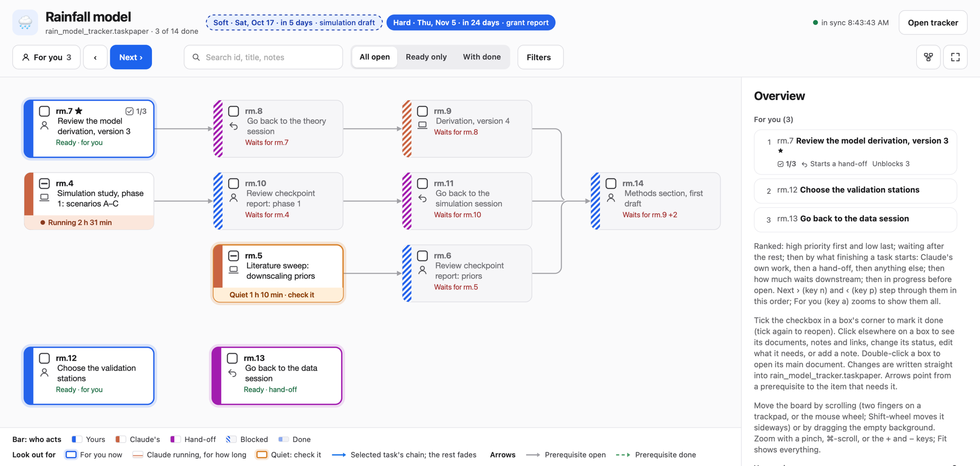The width and height of the screenshot is (980, 466).
Task: Click the person icon on card rm.6
Action: 422,270
